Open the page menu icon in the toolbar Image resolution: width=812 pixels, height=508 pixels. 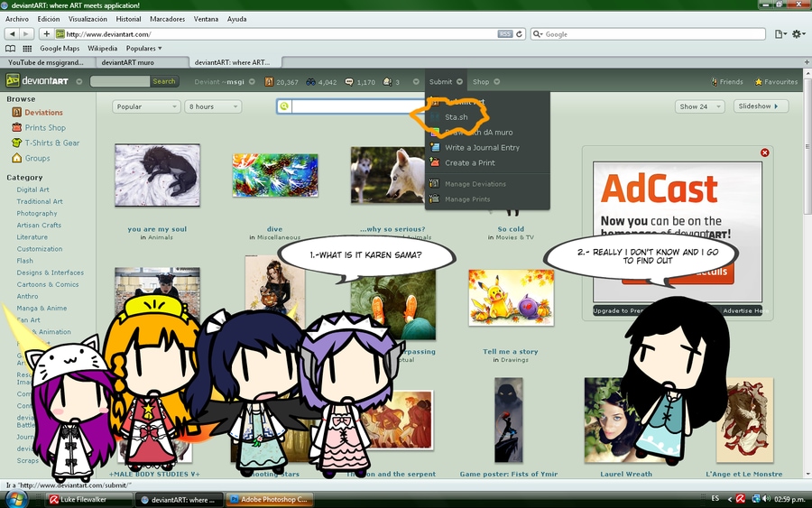(x=780, y=33)
